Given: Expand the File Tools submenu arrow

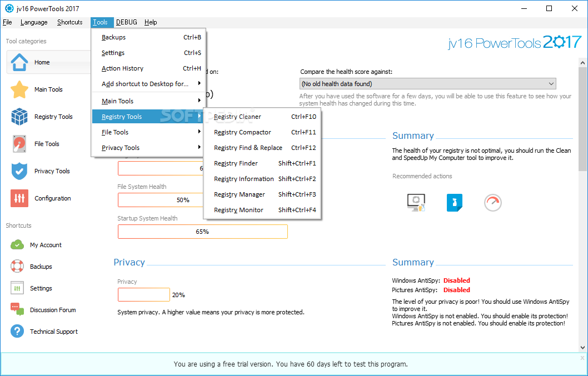Looking at the screenshot, I should point(200,132).
